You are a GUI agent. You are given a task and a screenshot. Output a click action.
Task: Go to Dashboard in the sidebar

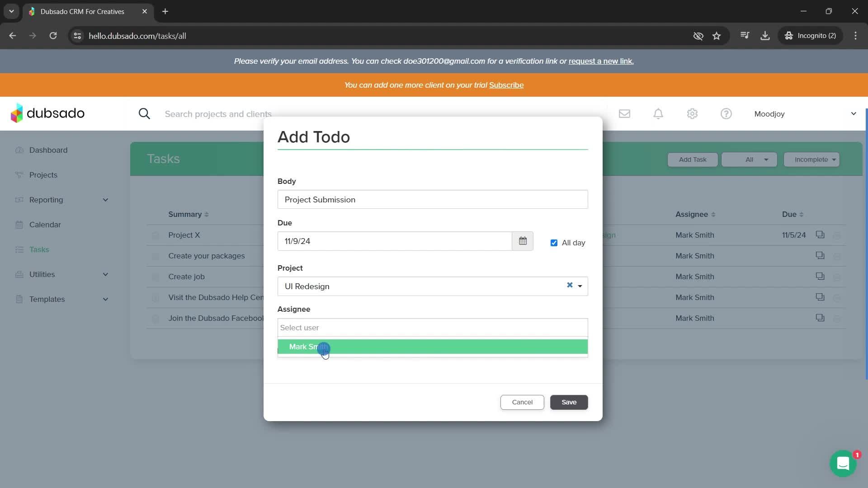point(48,150)
